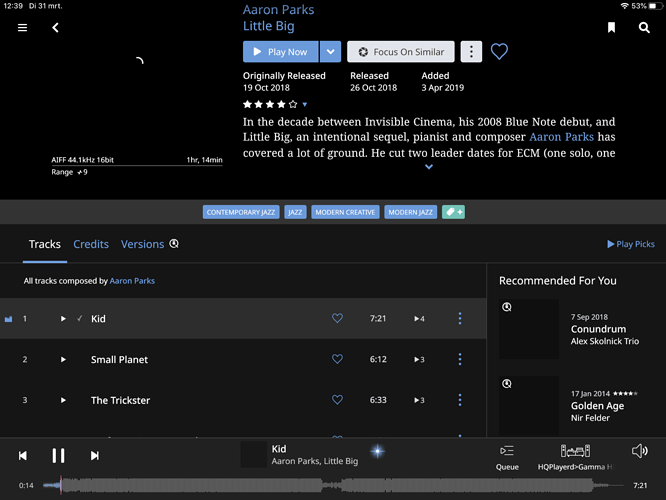Viewport: 666px width, 500px height.
Task: Play track 2 Small Planet via play arrow
Action: (x=63, y=359)
